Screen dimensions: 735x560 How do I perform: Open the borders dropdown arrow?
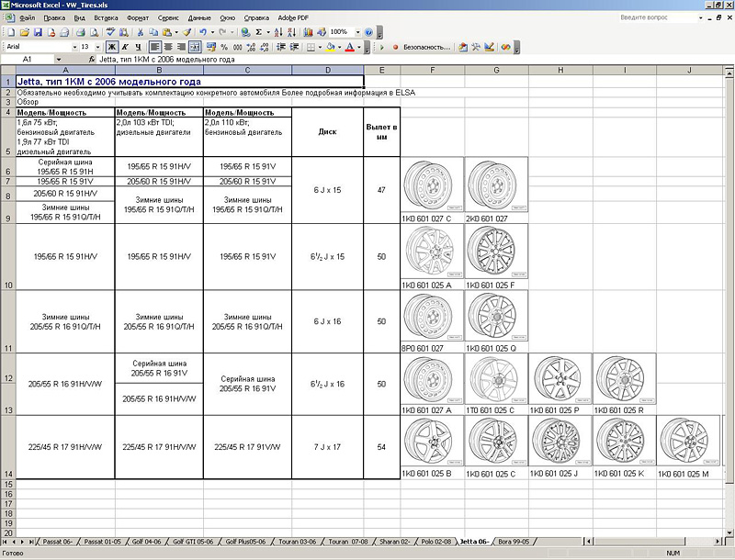click(x=320, y=47)
